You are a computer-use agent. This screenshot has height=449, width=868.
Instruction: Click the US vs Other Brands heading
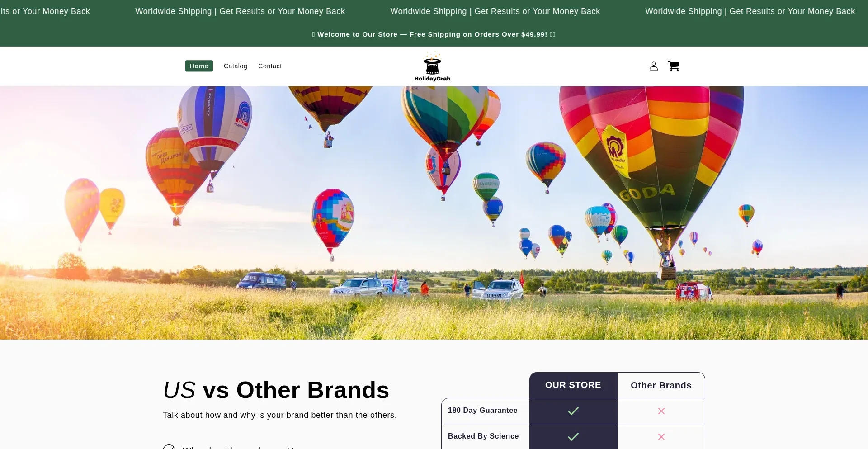click(x=276, y=390)
